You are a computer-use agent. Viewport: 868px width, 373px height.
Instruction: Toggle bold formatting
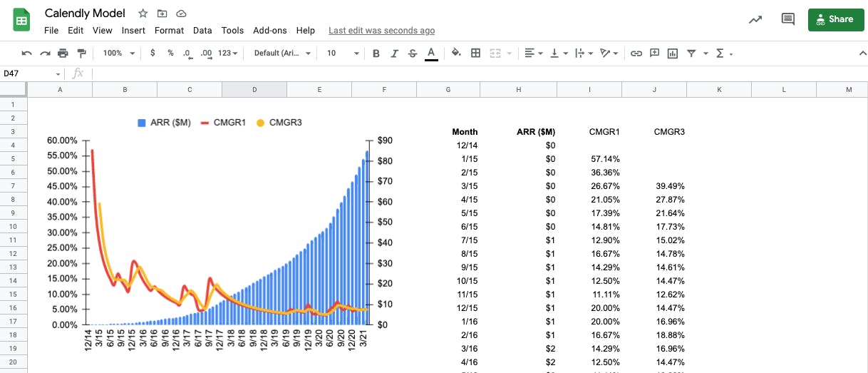click(x=376, y=53)
